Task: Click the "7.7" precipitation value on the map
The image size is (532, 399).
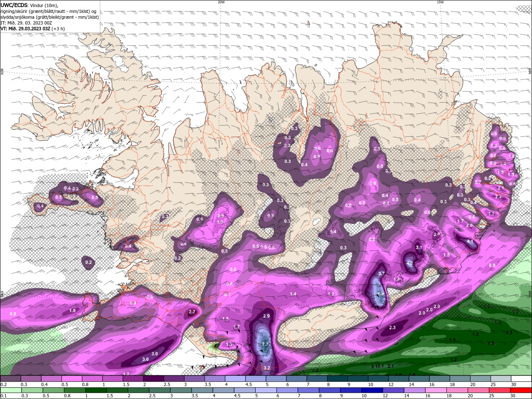Action: [x=265, y=345]
